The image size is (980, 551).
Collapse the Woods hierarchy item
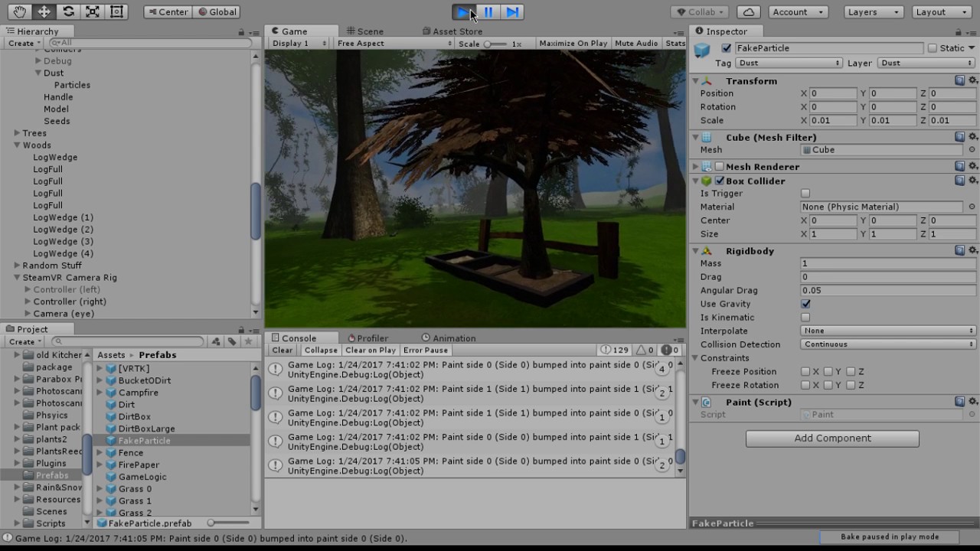tap(17, 145)
